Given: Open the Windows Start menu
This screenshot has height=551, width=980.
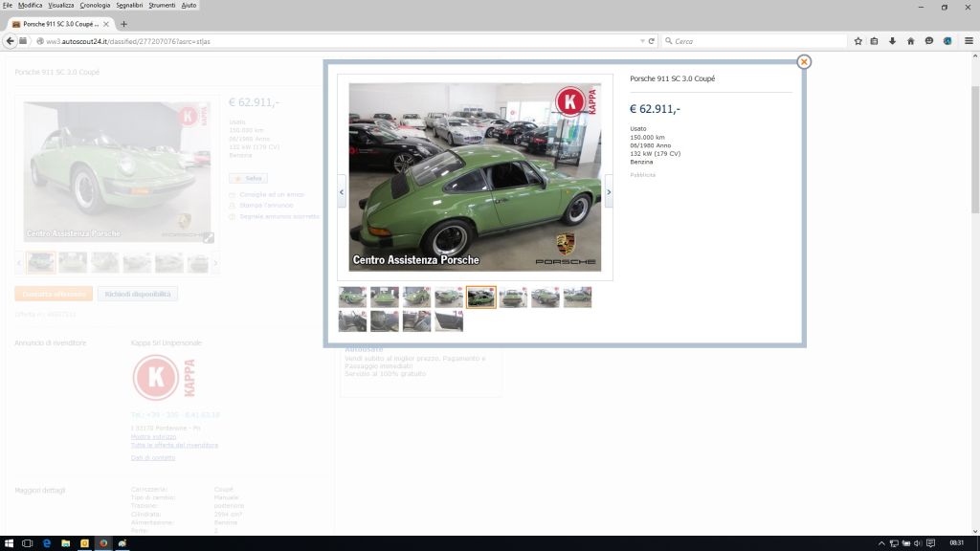Looking at the screenshot, I should [9, 543].
